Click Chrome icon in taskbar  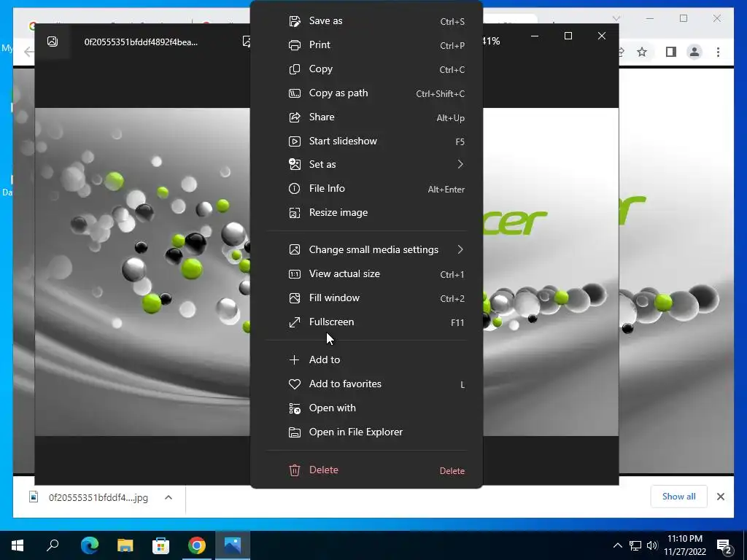tap(197, 545)
